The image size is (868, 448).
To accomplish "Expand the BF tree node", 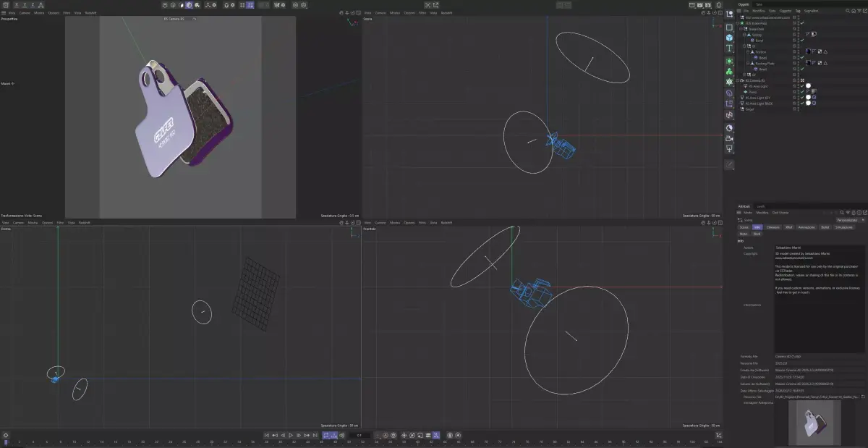I will tap(744, 75).
